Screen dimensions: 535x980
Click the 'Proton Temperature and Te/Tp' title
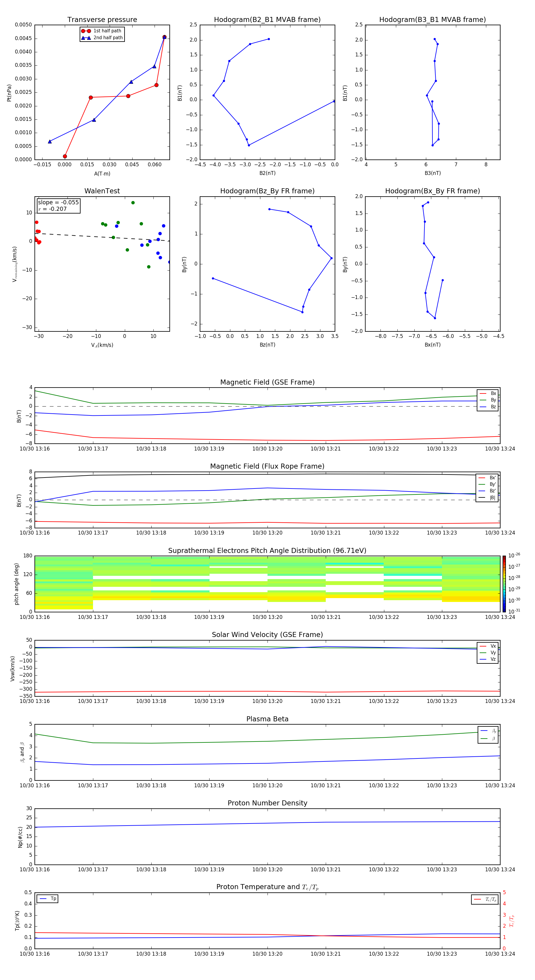click(x=267, y=887)
